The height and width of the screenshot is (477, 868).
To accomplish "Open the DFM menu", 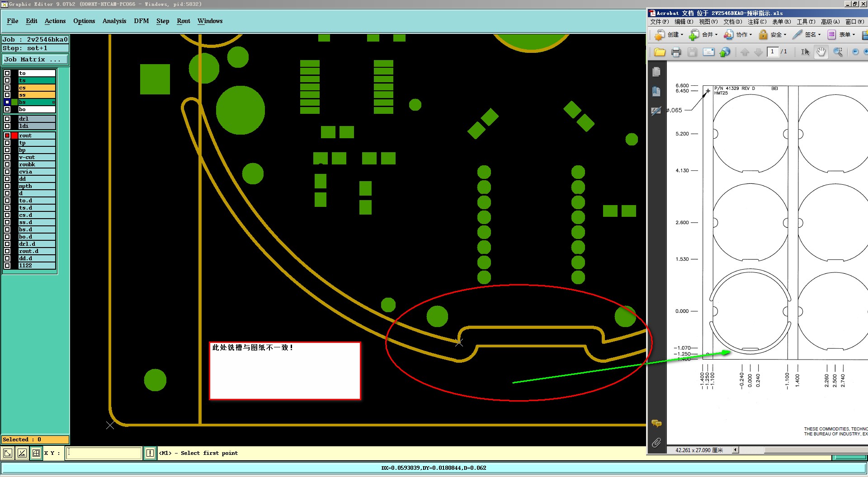I will point(142,21).
